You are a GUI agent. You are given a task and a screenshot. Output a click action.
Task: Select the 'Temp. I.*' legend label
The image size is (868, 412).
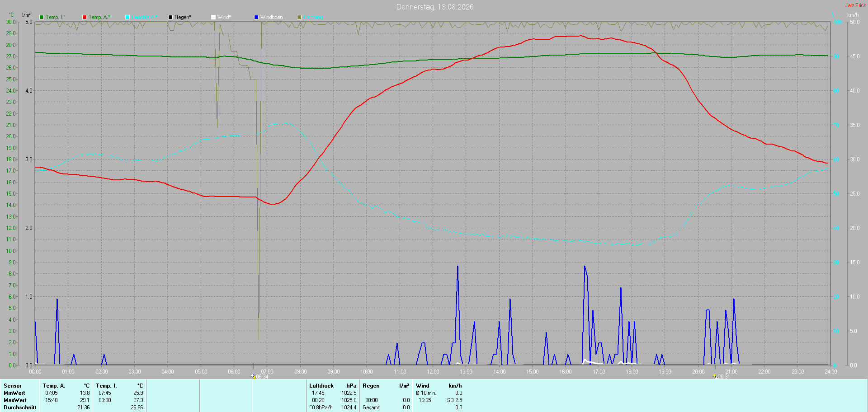click(x=56, y=17)
